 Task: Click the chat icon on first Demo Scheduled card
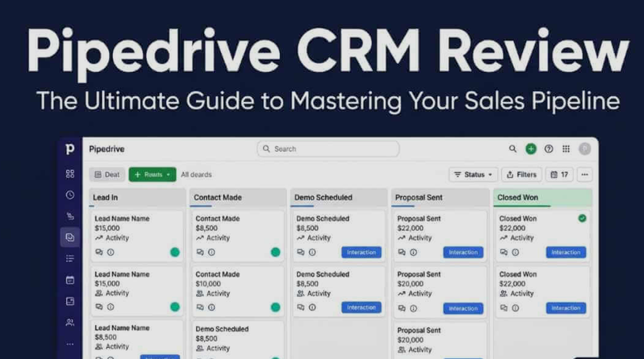click(x=300, y=252)
